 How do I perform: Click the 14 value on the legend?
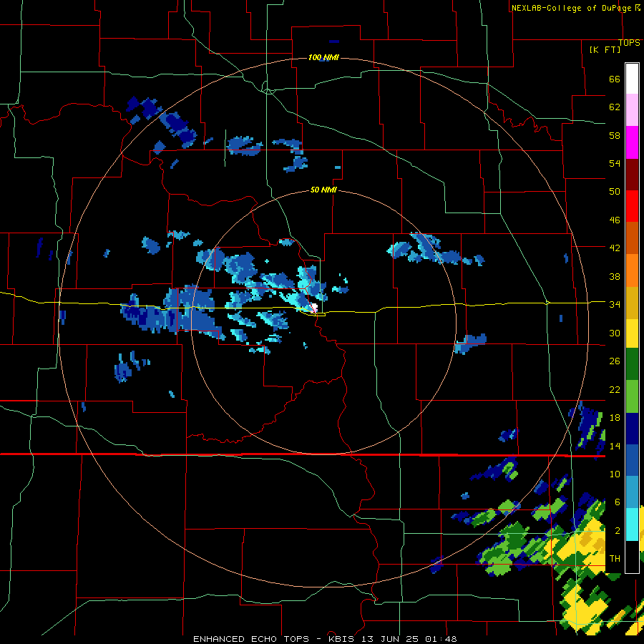point(615,446)
